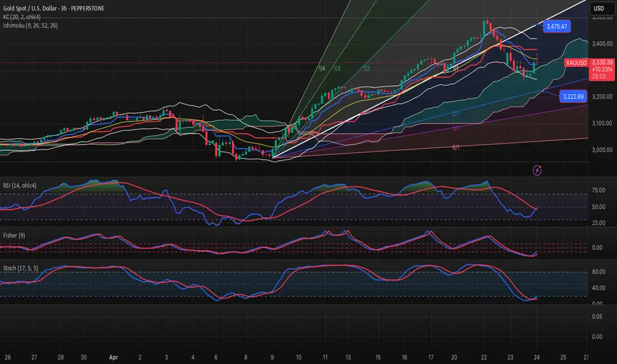The image size is (617, 364).
Task: Click the 24 date marker on time axis
Action: coord(536,355)
